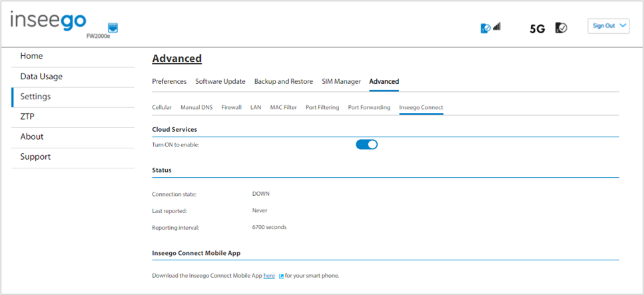Click the Reporting interval label
Viewport: 644px width, 295px height.
pos(175,228)
